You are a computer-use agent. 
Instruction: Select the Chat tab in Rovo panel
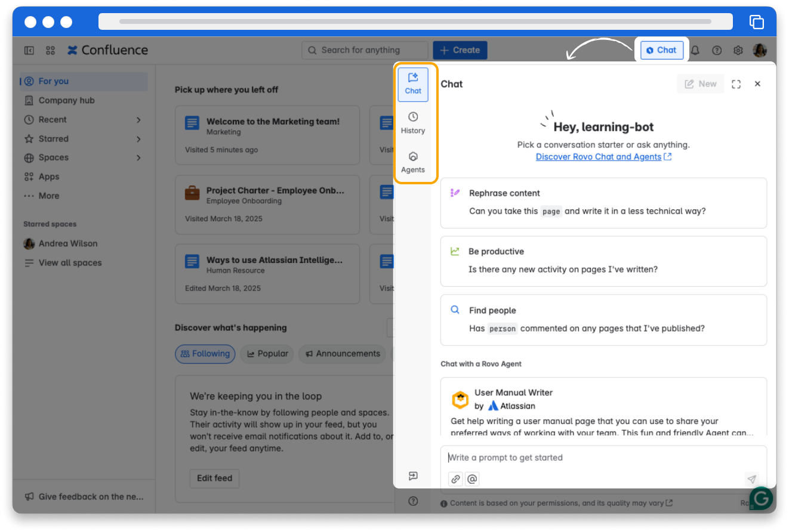coord(413,84)
